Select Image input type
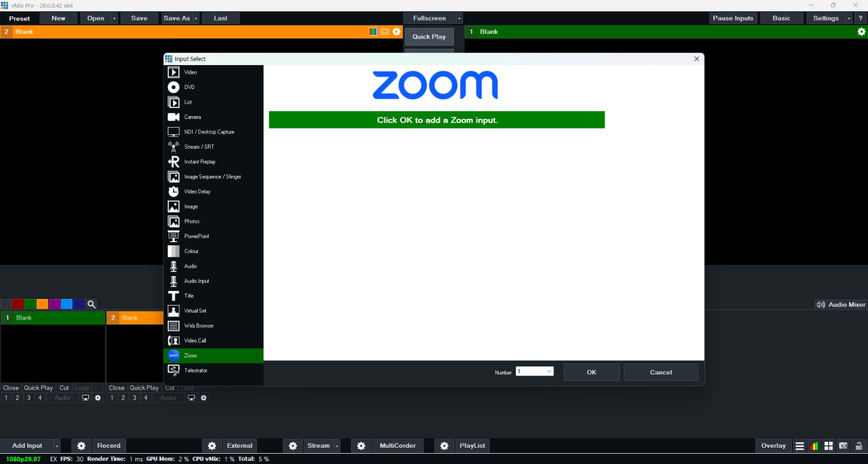Screen dimensions: 868x464 (213, 206)
